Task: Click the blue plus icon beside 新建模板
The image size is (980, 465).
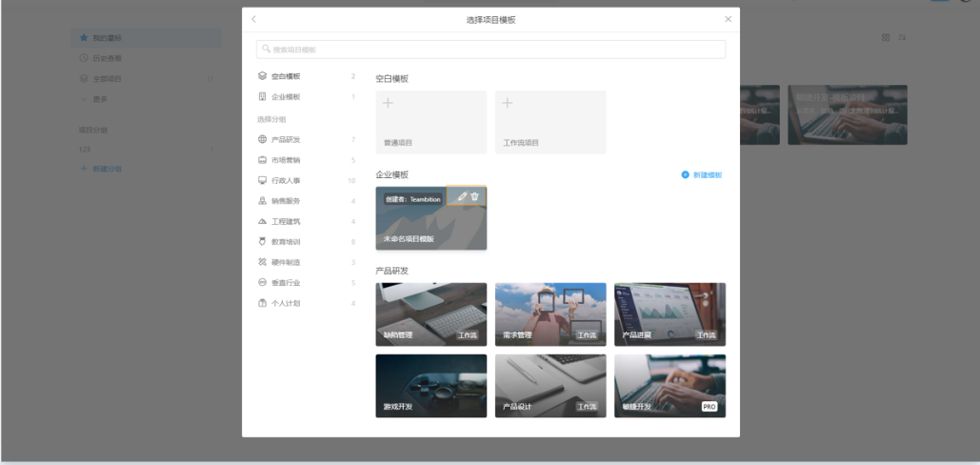Action: (x=685, y=175)
